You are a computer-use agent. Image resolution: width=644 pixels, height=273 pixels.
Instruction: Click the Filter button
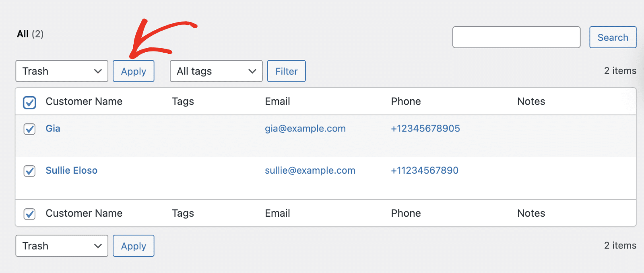click(286, 71)
